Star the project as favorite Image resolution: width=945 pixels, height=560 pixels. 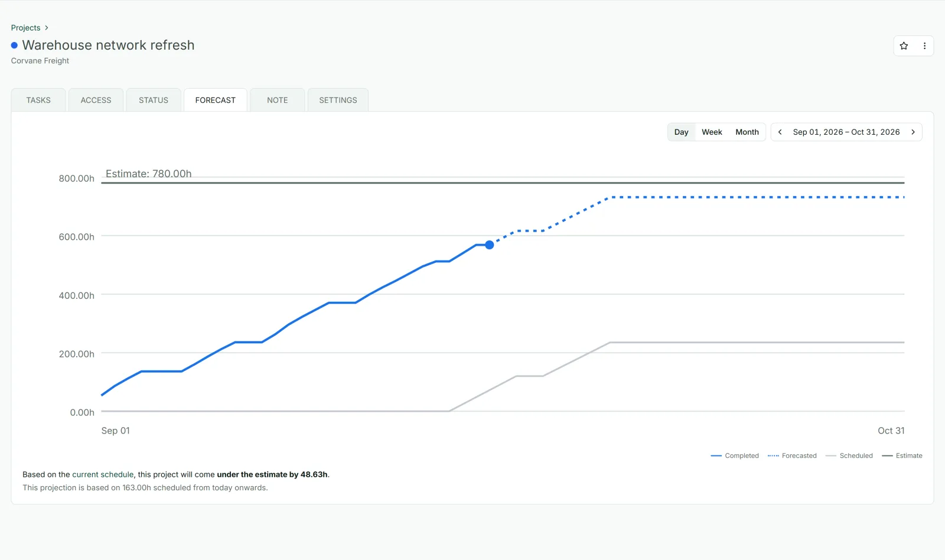[904, 45]
